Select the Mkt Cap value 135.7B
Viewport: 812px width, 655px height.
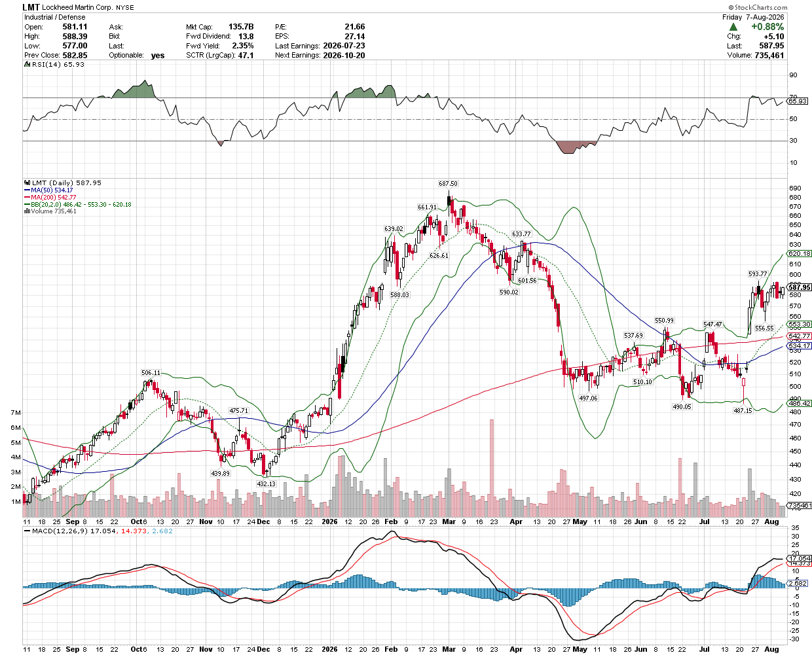pos(241,27)
